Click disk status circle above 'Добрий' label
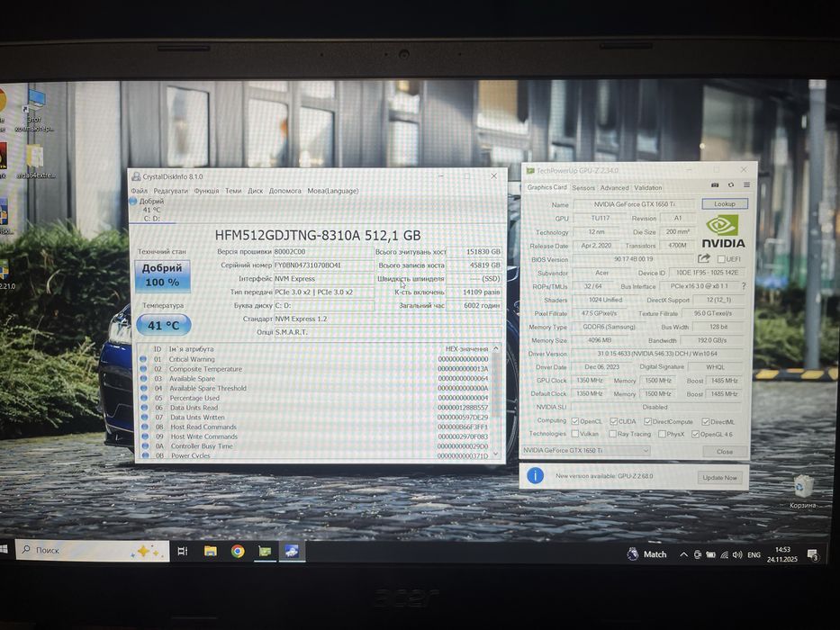Image resolution: width=840 pixels, height=630 pixels. [x=133, y=201]
